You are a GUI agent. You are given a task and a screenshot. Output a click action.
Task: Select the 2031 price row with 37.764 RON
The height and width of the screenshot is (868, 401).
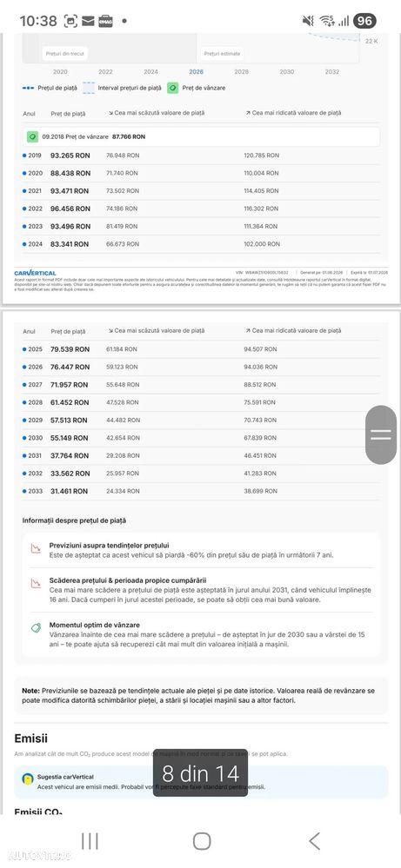201,455
